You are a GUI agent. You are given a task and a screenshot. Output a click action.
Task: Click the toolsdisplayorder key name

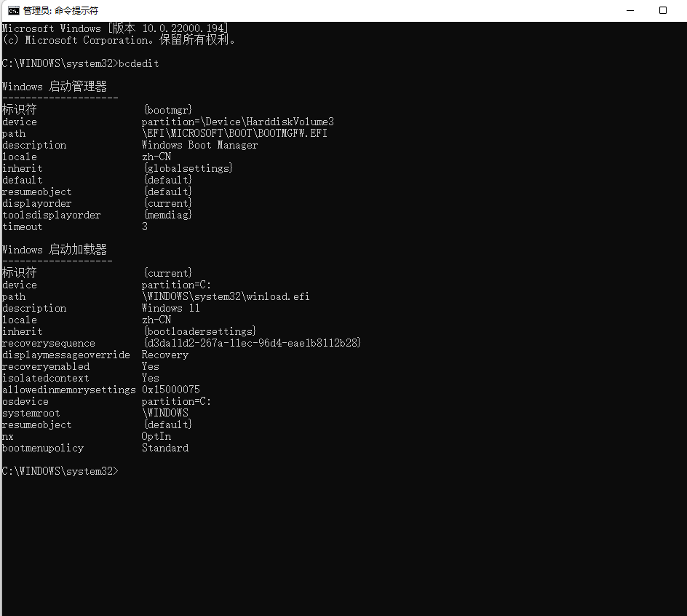click(52, 215)
